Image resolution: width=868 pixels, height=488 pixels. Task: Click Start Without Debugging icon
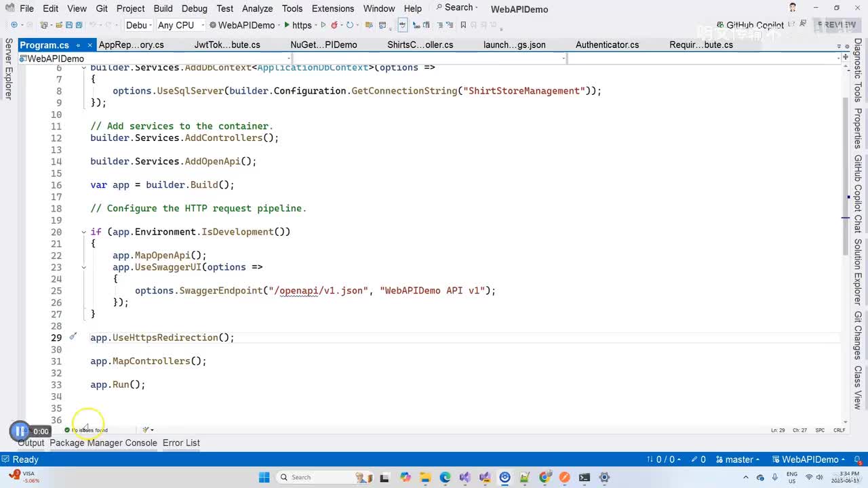pos(323,25)
